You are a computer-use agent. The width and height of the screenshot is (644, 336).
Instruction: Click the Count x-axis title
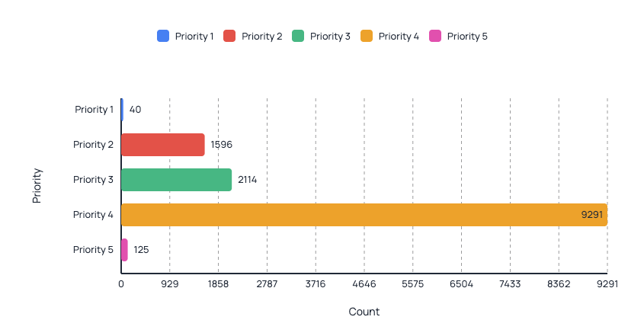point(364,312)
